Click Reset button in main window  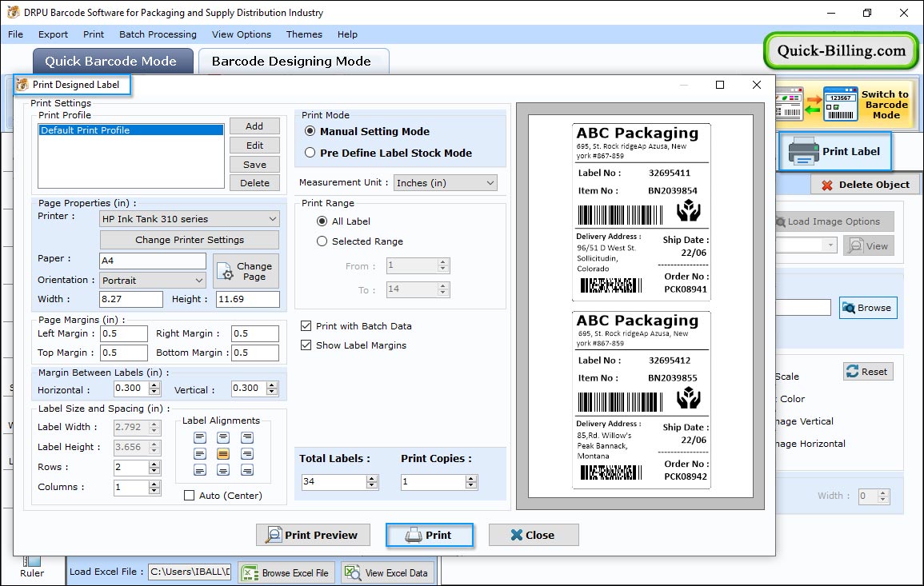(x=868, y=372)
